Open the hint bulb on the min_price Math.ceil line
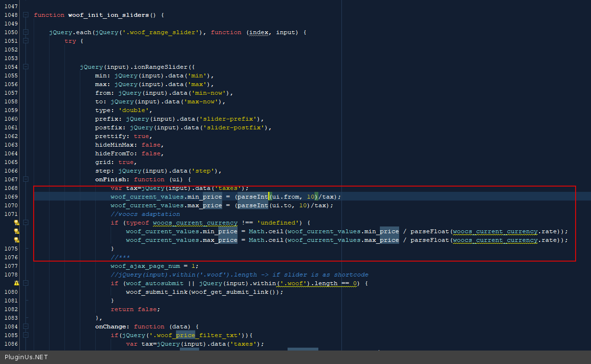The width and height of the screenshot is (591, 364). (x=16, y=231)
